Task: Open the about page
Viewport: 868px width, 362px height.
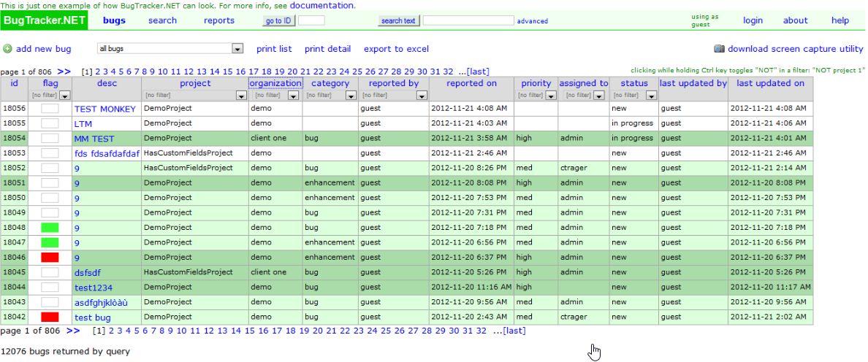Action: pos(796,21)
